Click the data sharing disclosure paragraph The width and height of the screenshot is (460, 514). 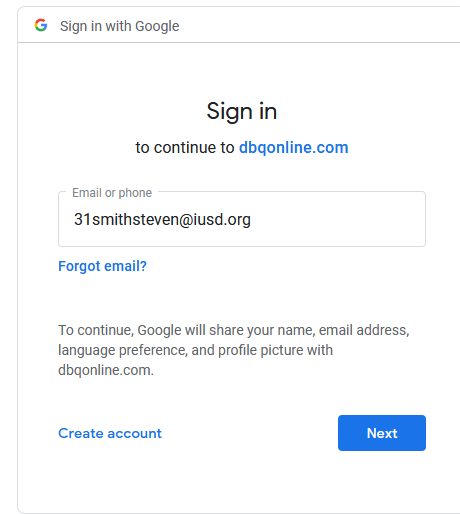(x=233, y=350)
